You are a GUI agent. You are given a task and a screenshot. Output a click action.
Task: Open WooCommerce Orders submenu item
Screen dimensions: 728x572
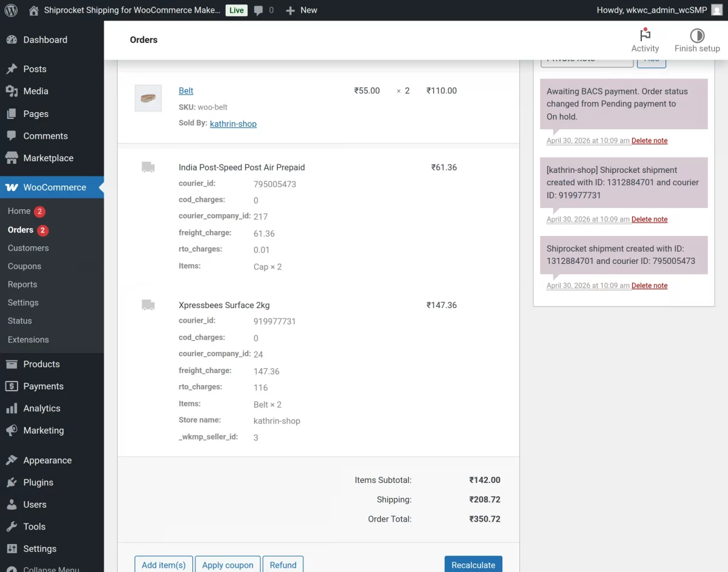[21, 230]
